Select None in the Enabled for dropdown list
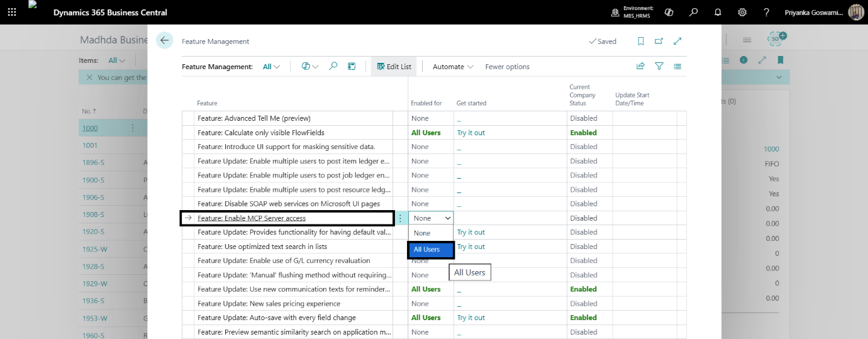This screenshot has height=339, width=868. [431, 233]
